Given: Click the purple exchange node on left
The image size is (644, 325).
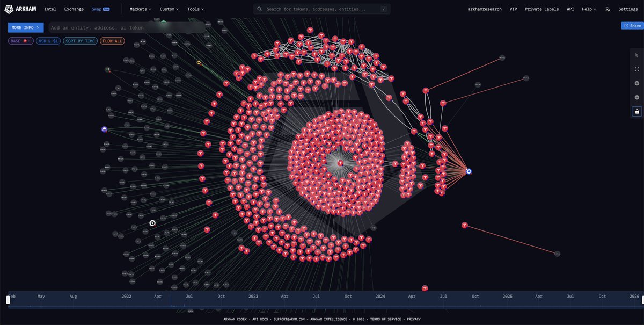Looking at the screenshot, I should [104, 130].
